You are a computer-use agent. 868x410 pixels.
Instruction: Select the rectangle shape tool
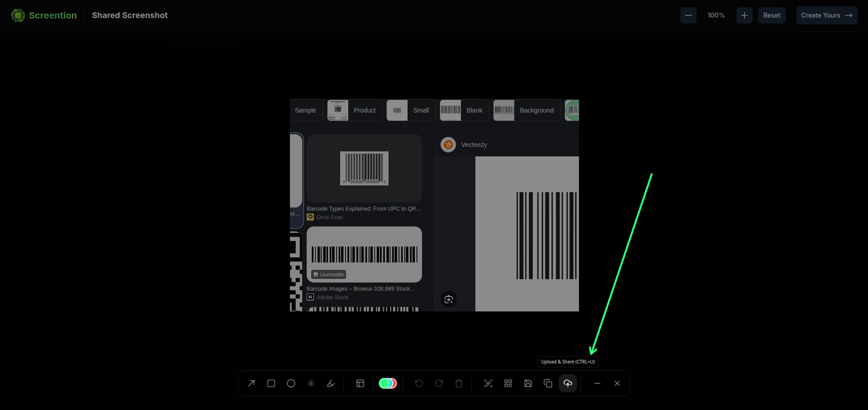(271, 383)
